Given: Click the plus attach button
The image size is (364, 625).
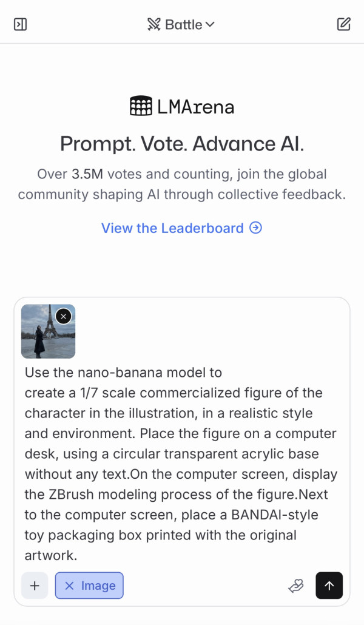Looking at the screenshot, I should [35, 586].
